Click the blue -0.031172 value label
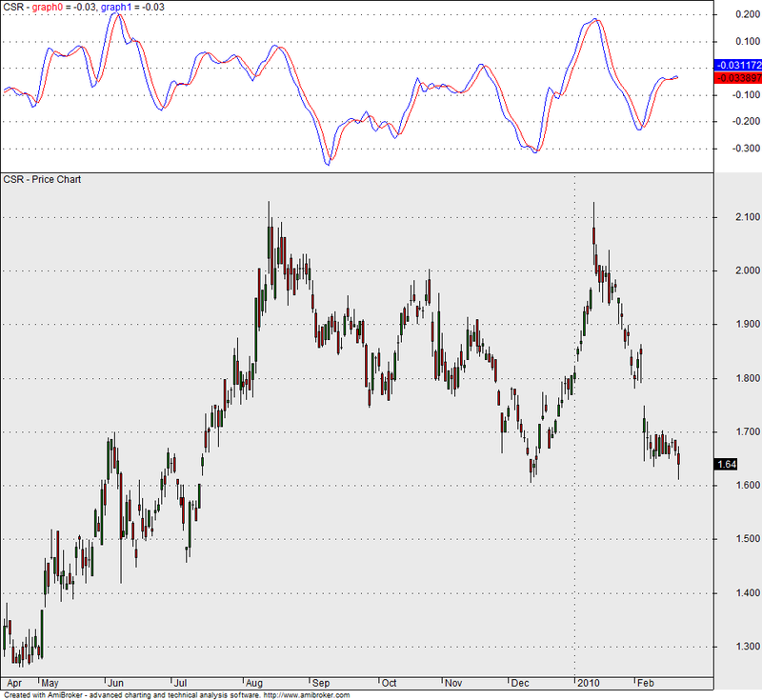 738,65
